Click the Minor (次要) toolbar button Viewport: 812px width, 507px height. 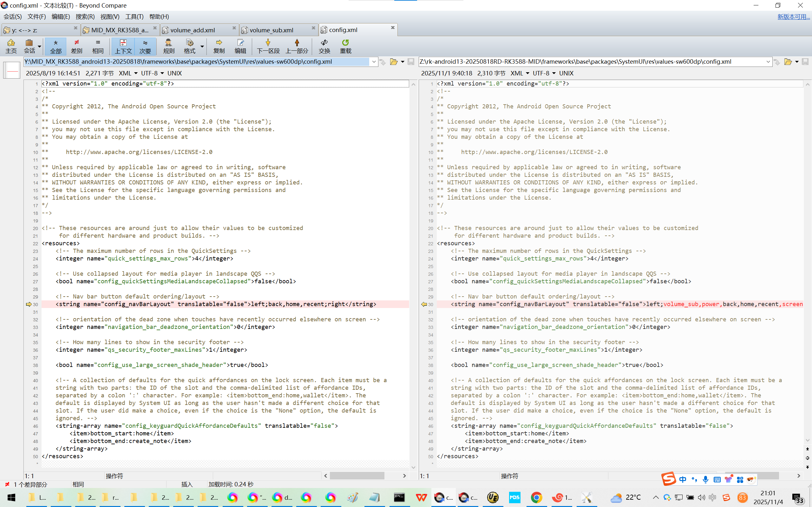point(145,46)
